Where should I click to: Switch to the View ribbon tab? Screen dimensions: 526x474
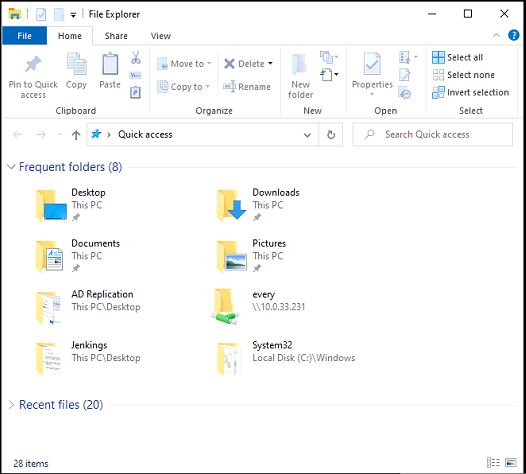161,36
